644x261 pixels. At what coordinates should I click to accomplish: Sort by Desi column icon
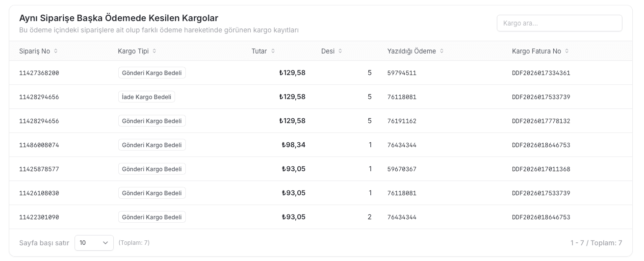340,51
